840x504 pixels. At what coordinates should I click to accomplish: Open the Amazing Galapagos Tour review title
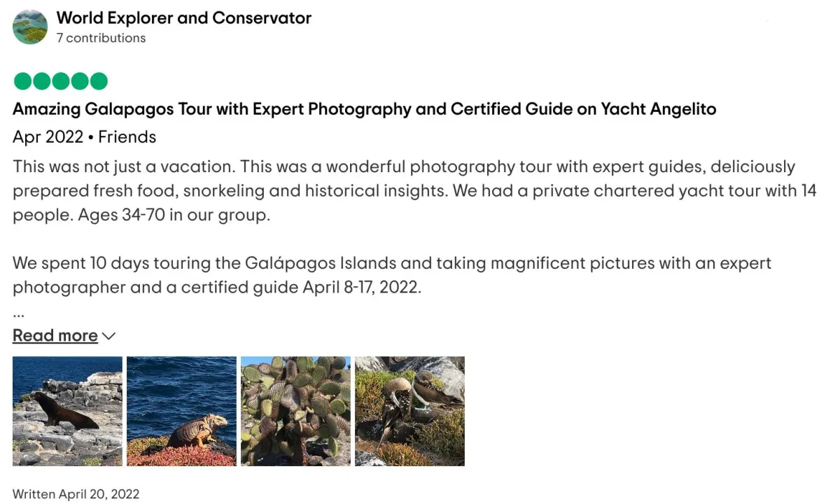[364, 109]
